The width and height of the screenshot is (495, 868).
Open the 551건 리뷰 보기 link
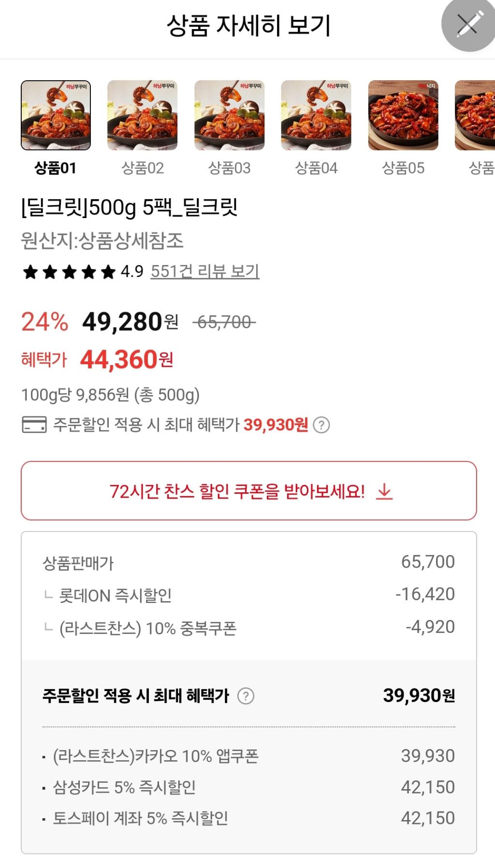(205, 272)
